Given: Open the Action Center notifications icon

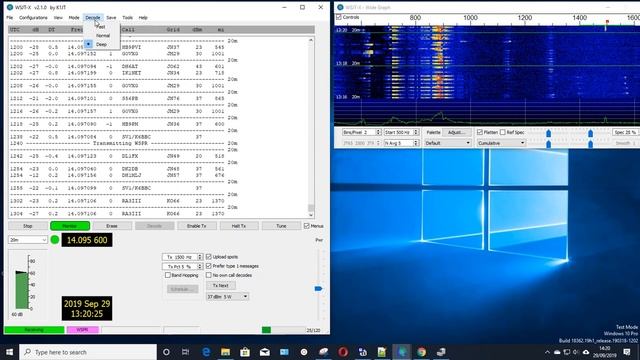Looking at the screenshot, I should point(627,352).
